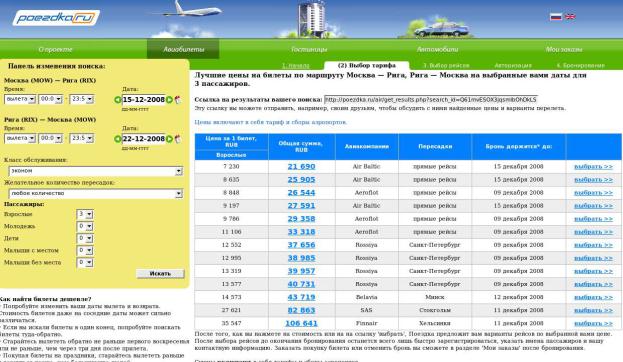Open end time 23:5 dropdown for Москва — Рига

81,99
